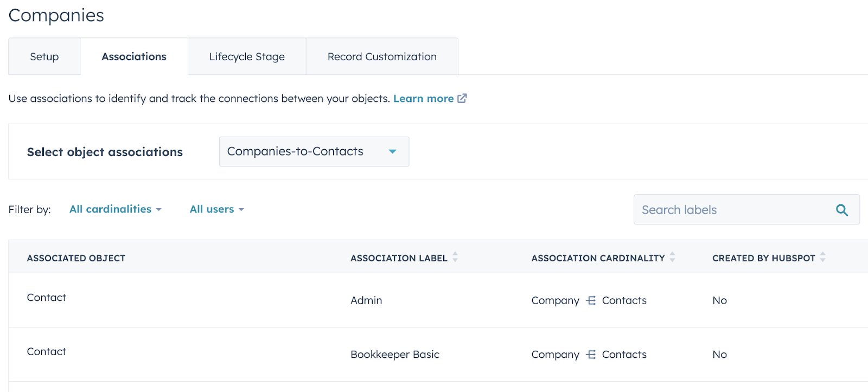Viewport: 868px width, 392px height.
Task: Click the Associated Object column header
Action: click(76, 258)
